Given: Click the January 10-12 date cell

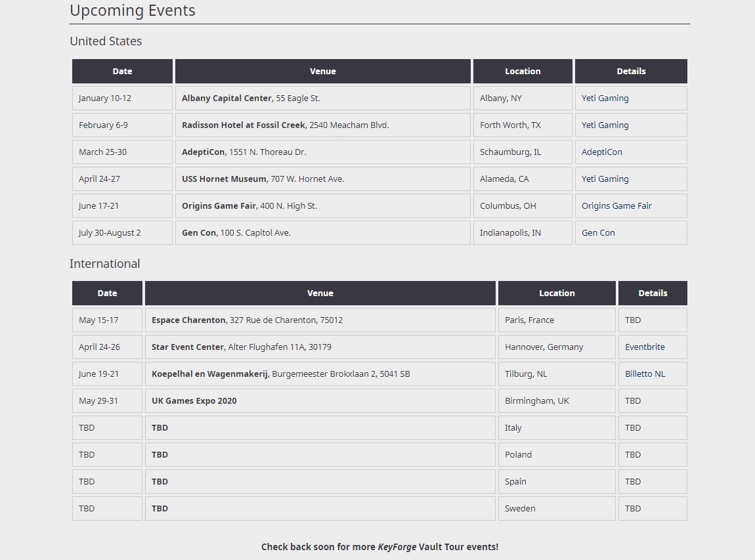Looking at the screenshot, I should click(x=122, y=98).
